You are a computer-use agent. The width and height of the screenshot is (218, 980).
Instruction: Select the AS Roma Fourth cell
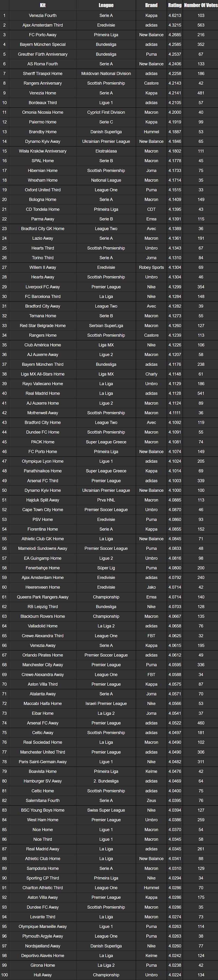[43, 64]
